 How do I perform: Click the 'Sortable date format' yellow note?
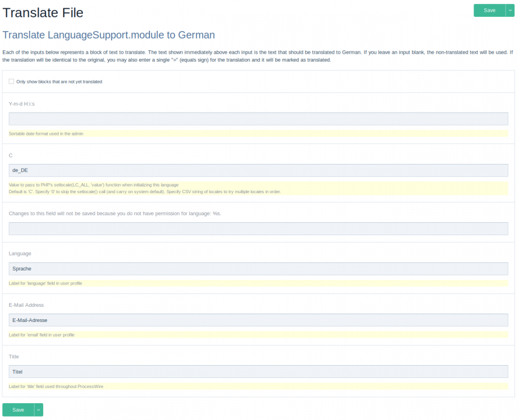click(46, 134)
